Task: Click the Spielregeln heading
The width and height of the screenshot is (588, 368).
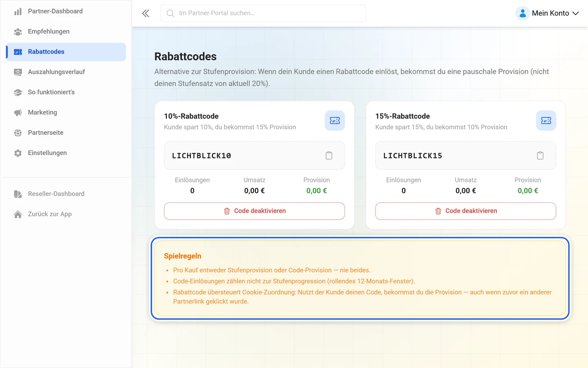Action: pos(183,256)
